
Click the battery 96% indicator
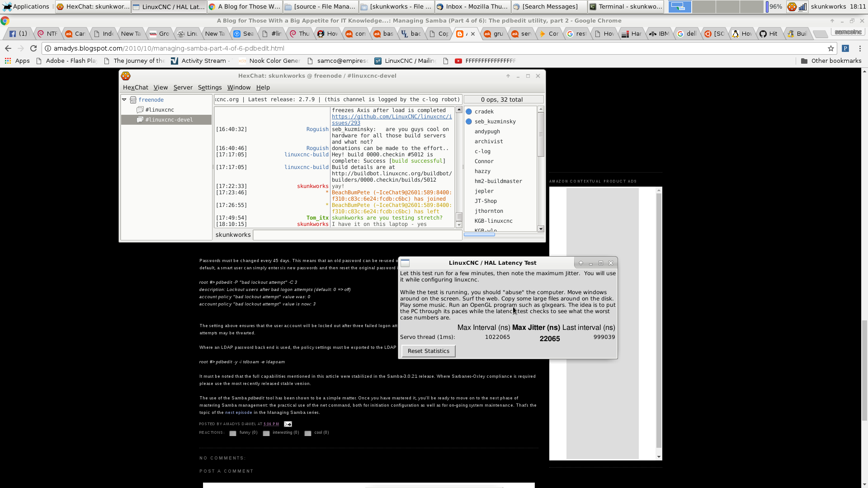tap(774, 6)
